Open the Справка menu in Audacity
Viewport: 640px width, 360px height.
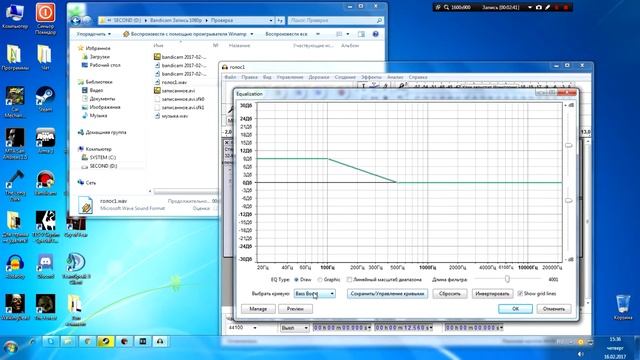tap(418, 77)
